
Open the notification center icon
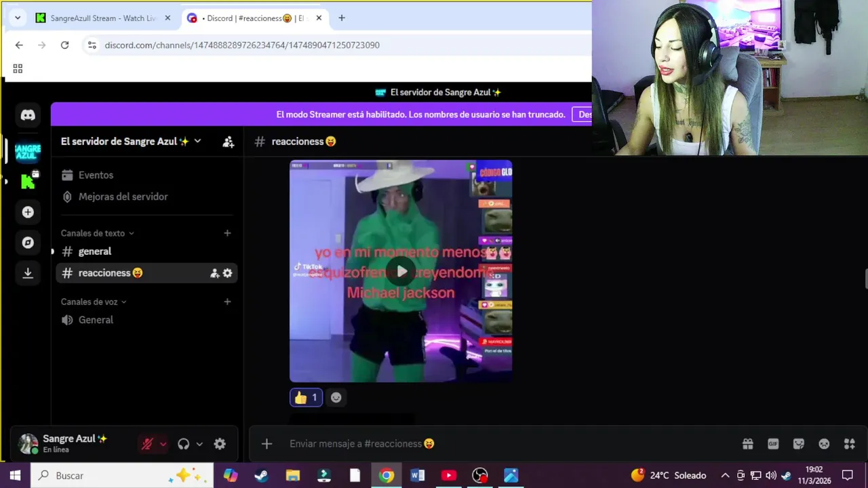[x=847, y=475]
